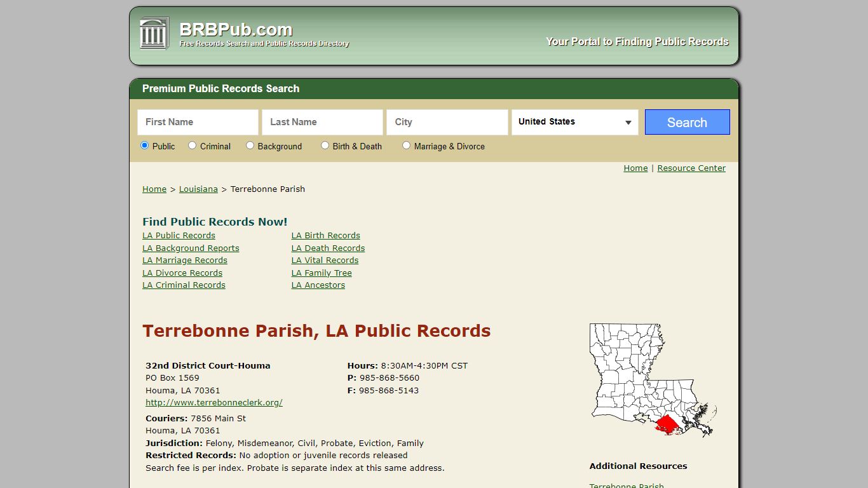Visit LA Ancestors link
Image resolution: width=868 pixels, height=488 pixels.
[x=318, y=285]
